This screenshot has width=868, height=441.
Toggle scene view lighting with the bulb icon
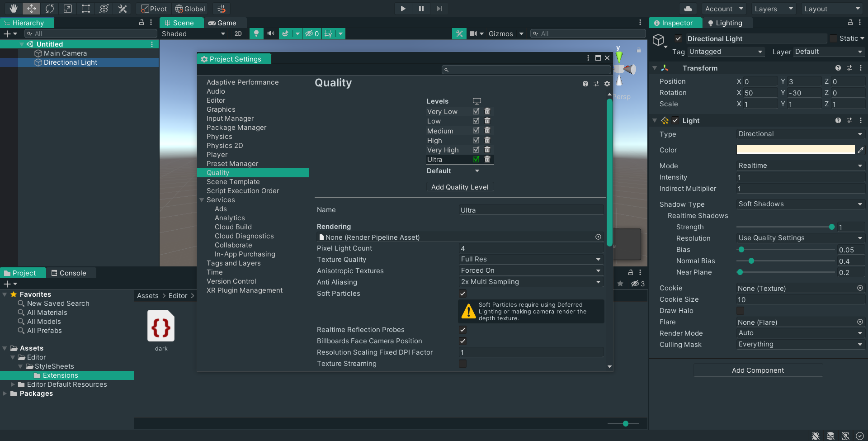(256, 33)
